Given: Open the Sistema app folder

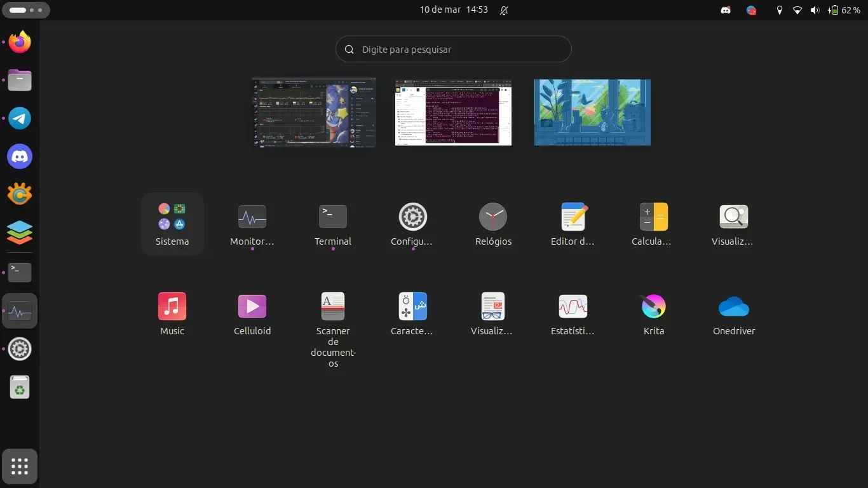Looking at the screenshot, I should click(x=172, y=224).
